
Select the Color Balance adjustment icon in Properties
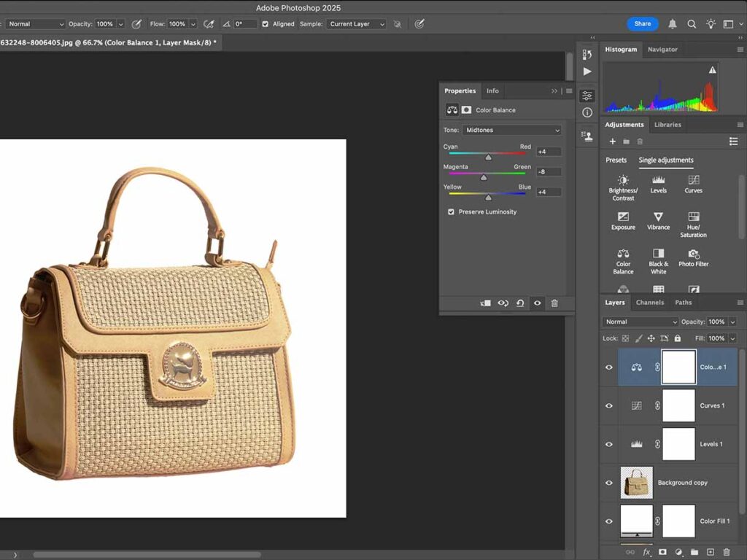[452, 110]
